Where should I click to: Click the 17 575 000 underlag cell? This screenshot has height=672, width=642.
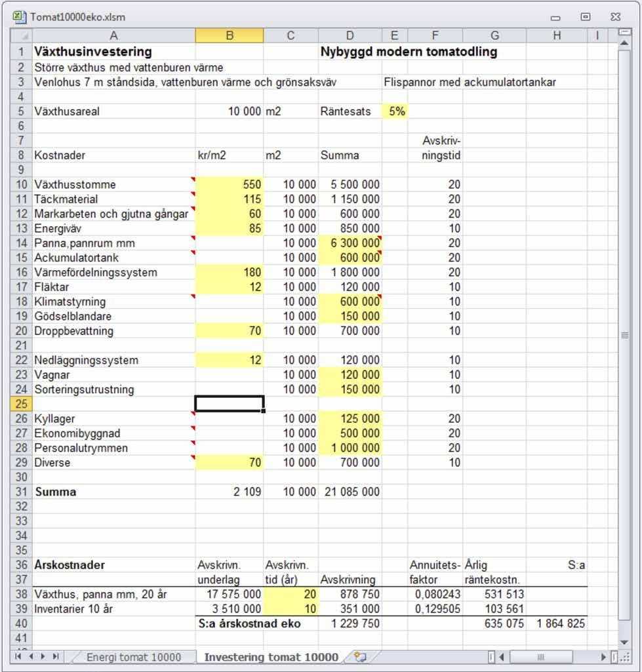click(x=230, y=594)
